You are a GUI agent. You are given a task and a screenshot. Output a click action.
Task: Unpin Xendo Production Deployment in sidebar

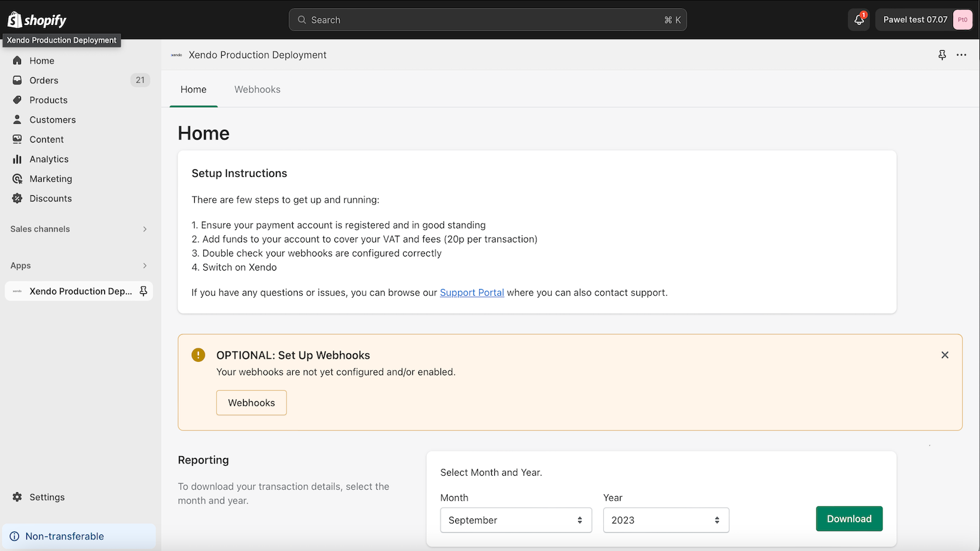click(x=143, y=291)
